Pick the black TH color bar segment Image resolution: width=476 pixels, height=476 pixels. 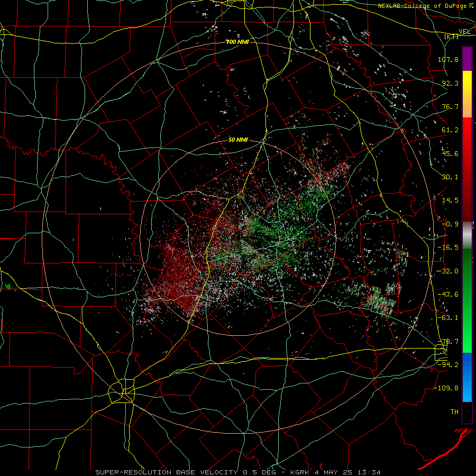tap(467, 412)
